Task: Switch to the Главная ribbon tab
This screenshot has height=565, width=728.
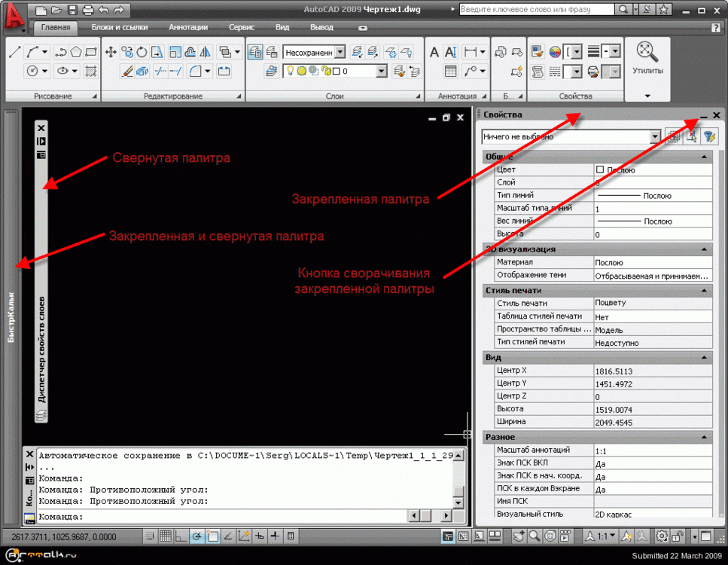Action: point(55,27)
